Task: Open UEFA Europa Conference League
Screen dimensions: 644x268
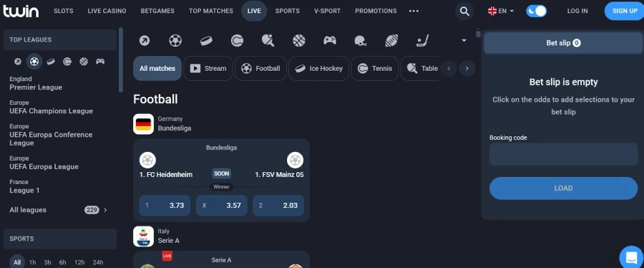Action: click(51, 135)
